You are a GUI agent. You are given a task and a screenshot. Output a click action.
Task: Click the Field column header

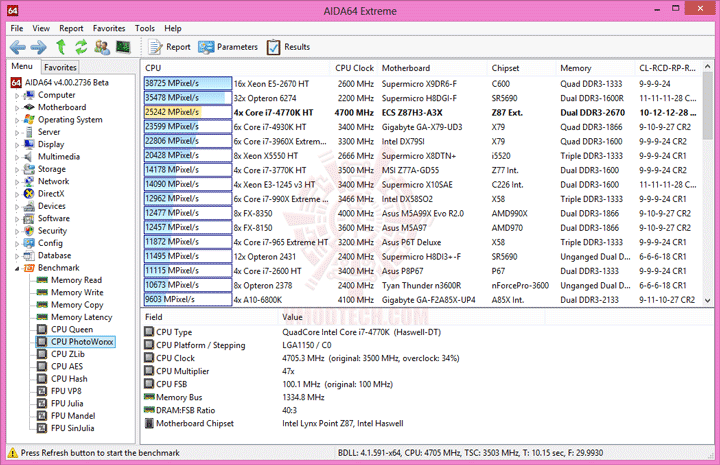pos(209,317)
